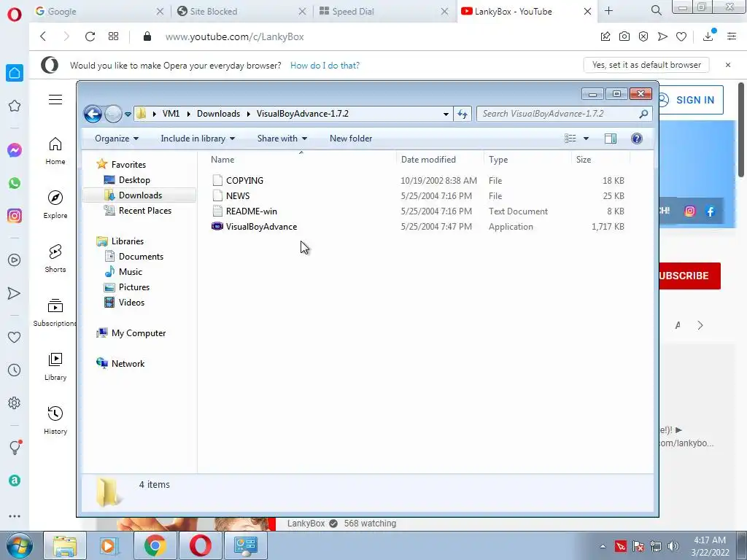The height and width of the screenshot is (560, 747).
Task: Expand recent pages dropdown near back button
Action: 128,114
